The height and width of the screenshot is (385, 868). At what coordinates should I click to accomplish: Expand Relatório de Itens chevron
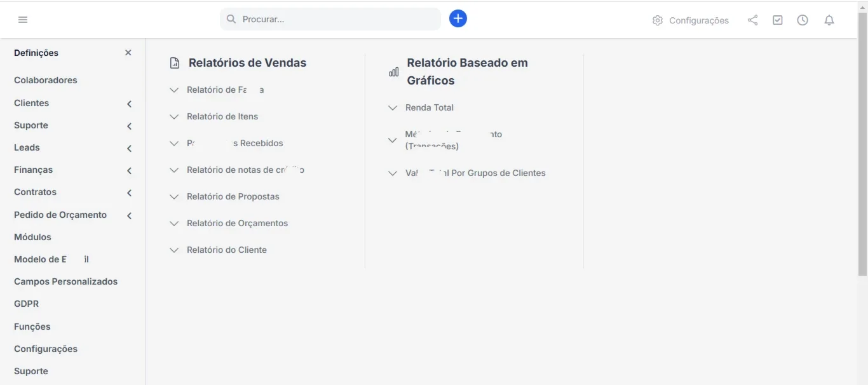(x=174, y=117)
